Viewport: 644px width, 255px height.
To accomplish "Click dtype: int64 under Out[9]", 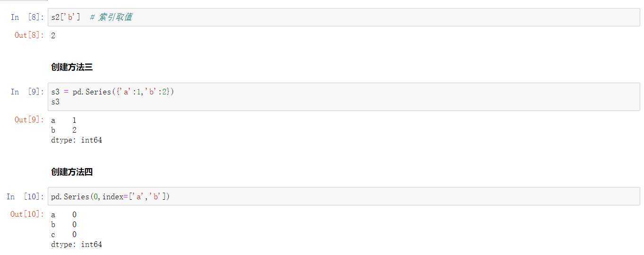I will [77, 140].
